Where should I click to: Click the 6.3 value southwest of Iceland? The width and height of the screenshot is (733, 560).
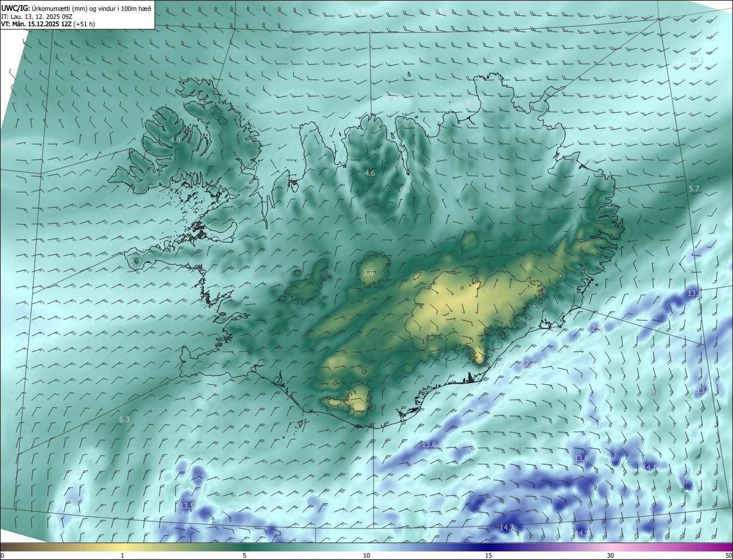click(124, 420)
